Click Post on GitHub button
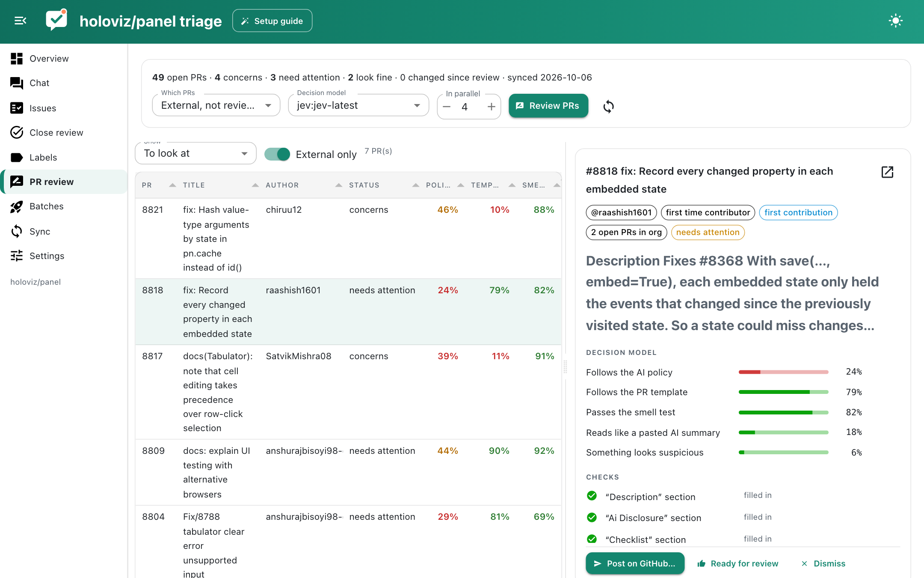 click(635, 563)
